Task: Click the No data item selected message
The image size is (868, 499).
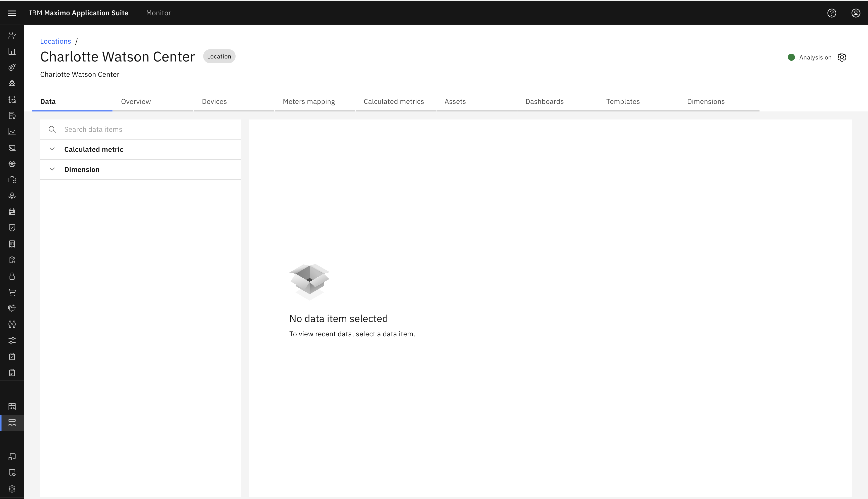Action: (x=338, y=319)
